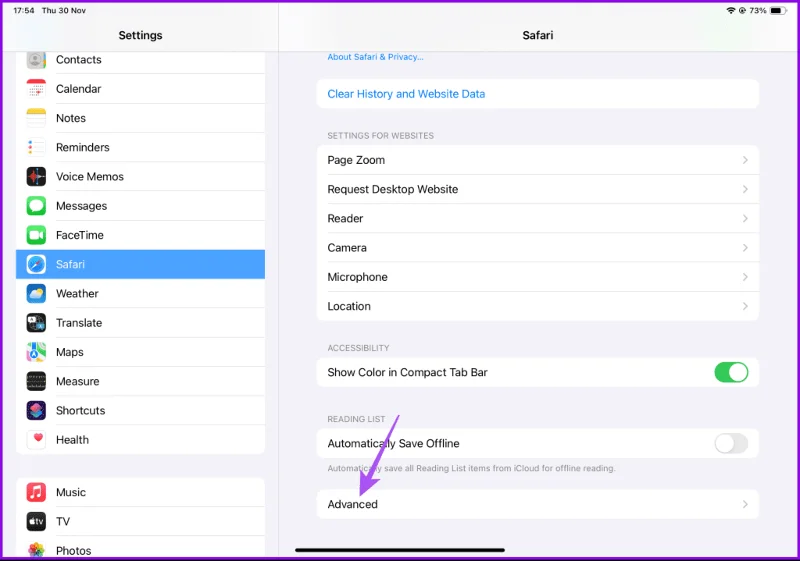800x561 pixels.
Task: Open Microphone settings chevron
Action: click(745, 277)
